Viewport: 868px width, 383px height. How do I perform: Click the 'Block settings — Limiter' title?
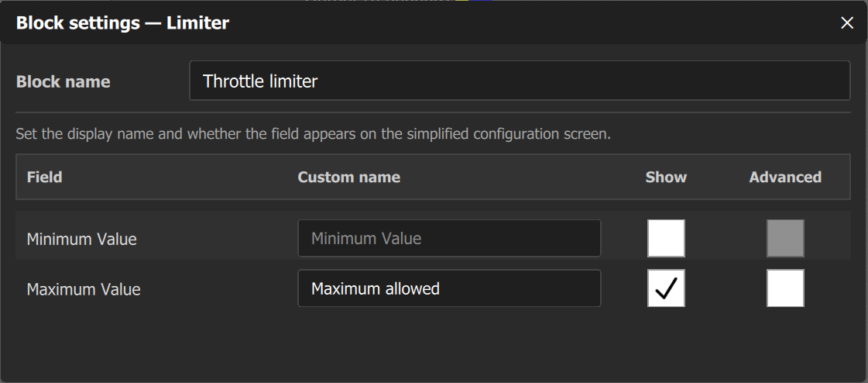pyautogui.click(x=122, y=23)
